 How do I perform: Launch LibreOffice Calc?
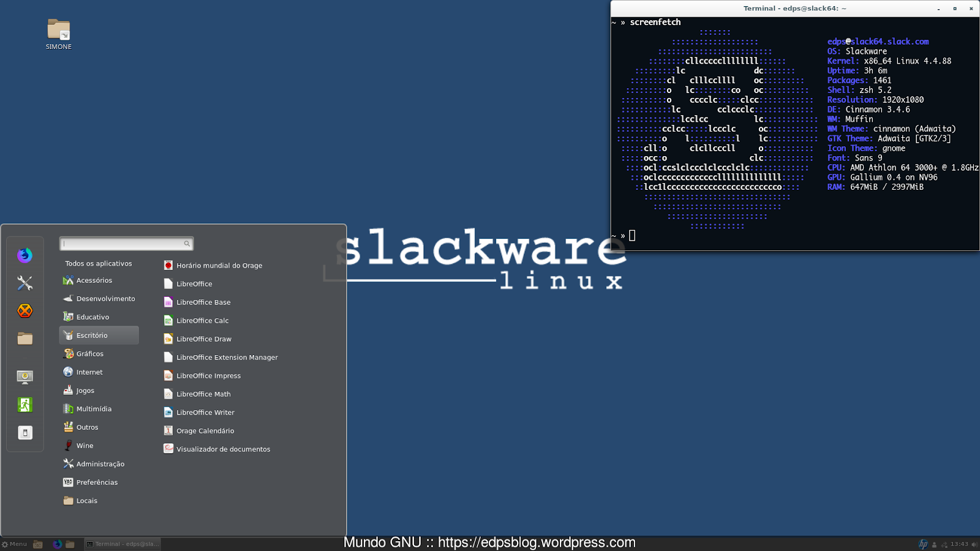point(196,321)
